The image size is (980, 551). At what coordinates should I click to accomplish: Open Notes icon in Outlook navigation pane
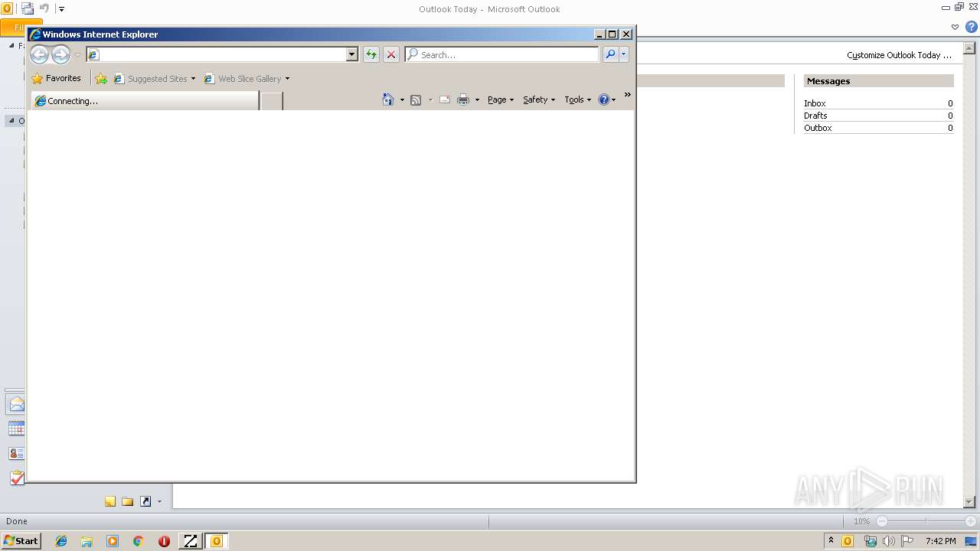[x=110, y=501]
